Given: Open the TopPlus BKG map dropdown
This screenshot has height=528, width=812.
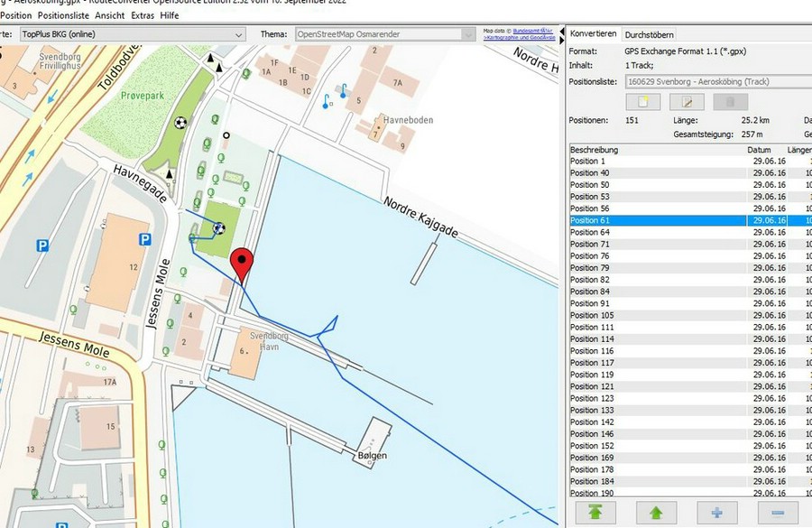Looking at the screenshot, I should tap(237, 34).
